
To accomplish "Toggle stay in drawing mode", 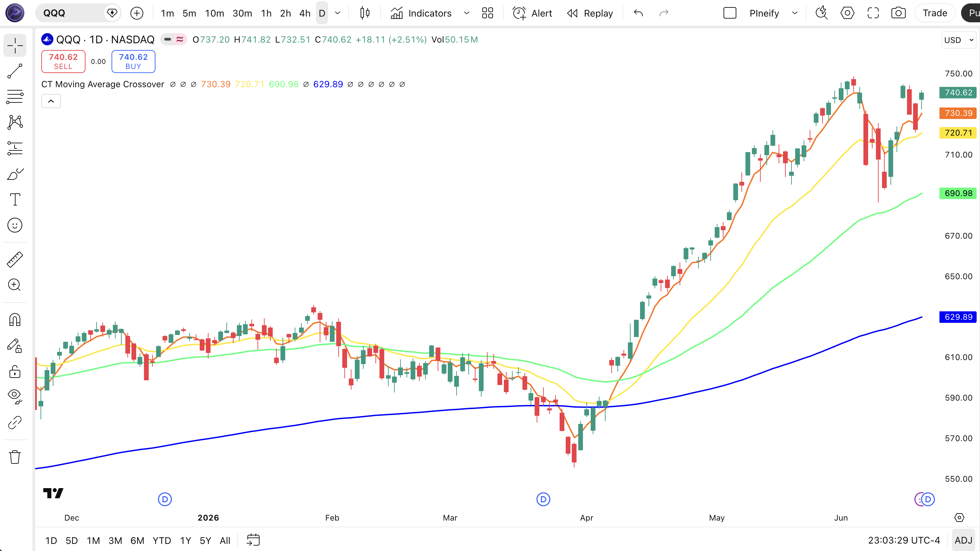I will click(15, 345).
